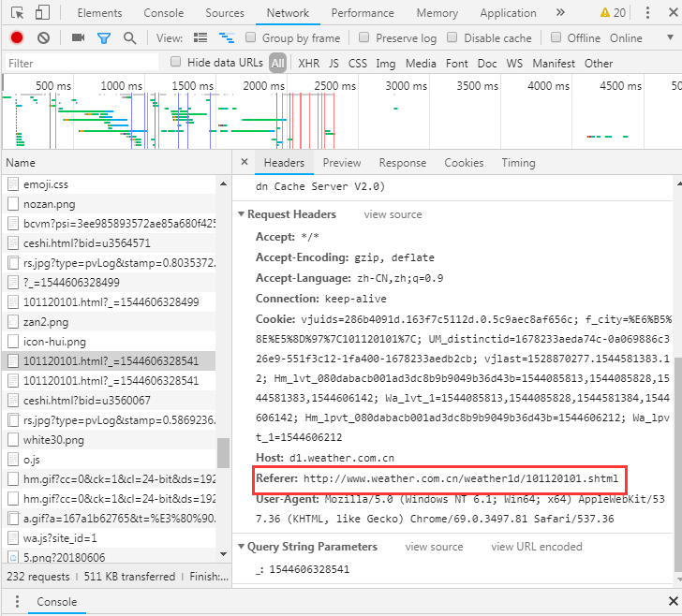Open the warnings count indicator showing 20

click(x=613, y=12)
